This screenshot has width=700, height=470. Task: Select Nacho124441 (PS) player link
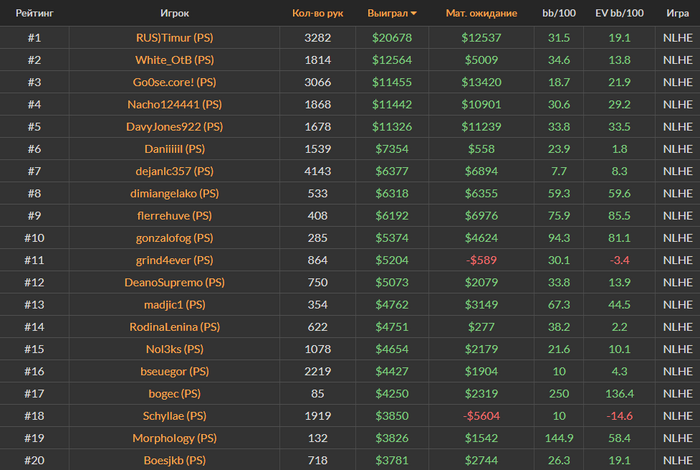(175, 104)
